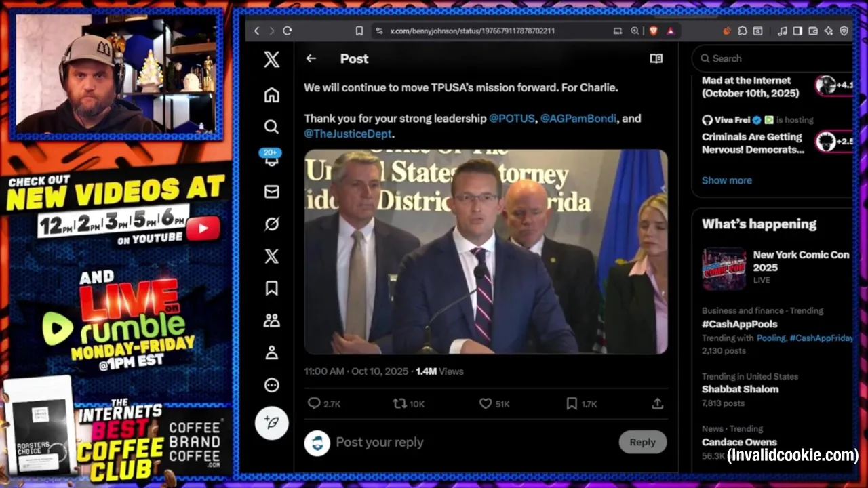This screenshot has width=868, height=488.
Task: Click the reply box profile avatar
Action: [317, 443]
